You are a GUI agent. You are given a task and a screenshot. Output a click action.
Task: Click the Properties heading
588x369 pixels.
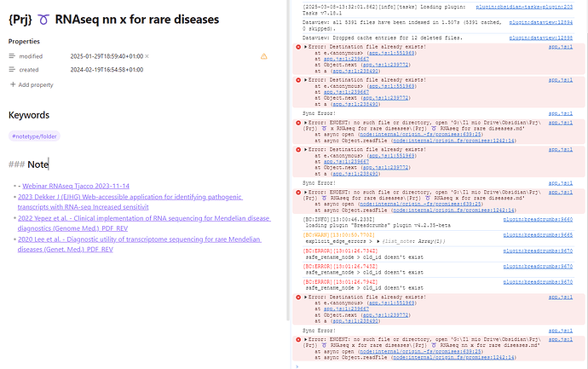(24, 41)
